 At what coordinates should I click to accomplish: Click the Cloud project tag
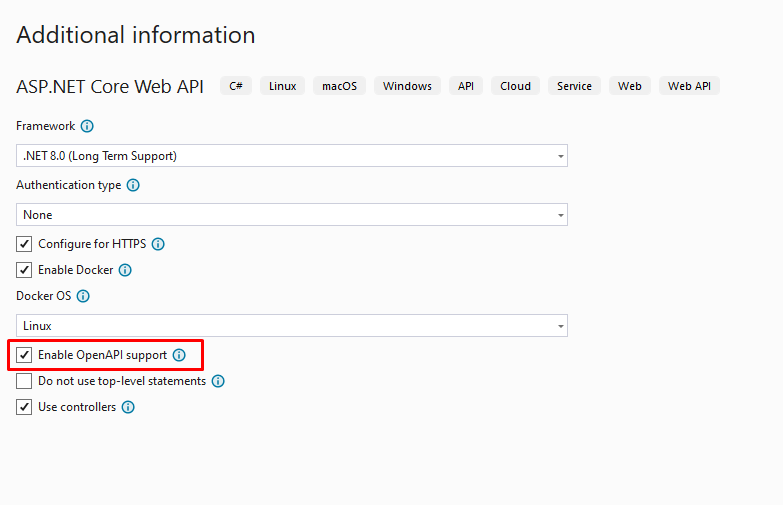[x=515, y=86]
